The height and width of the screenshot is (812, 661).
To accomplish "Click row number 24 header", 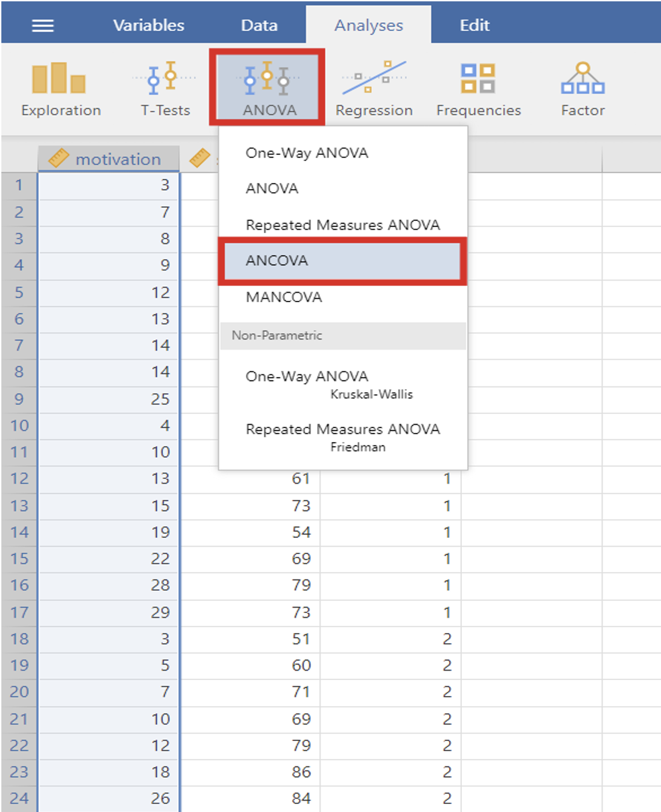I will 19,799.
